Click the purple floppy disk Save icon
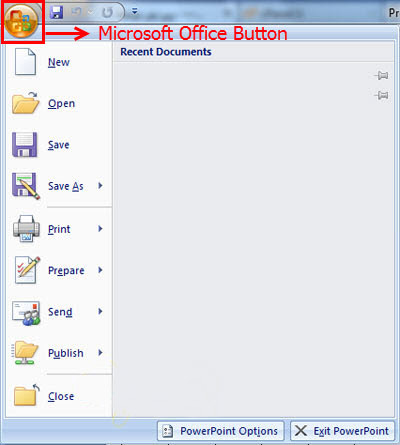 pos(25,145)
